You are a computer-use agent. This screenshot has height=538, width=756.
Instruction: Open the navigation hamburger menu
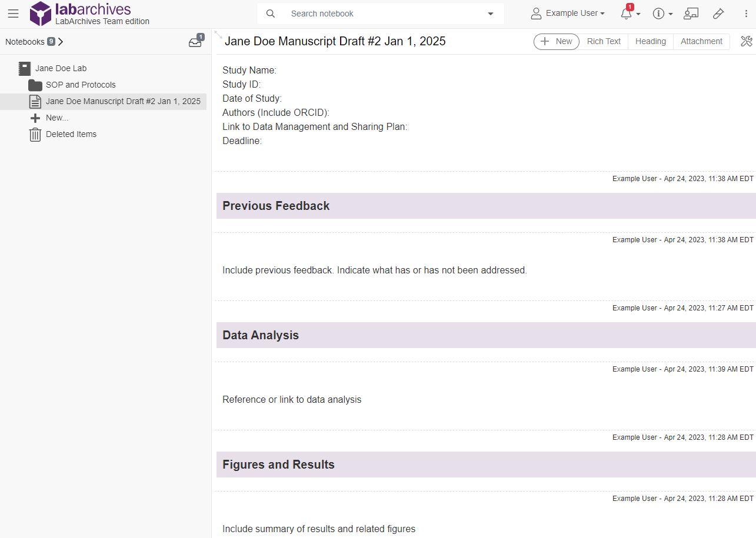point(13,14)
